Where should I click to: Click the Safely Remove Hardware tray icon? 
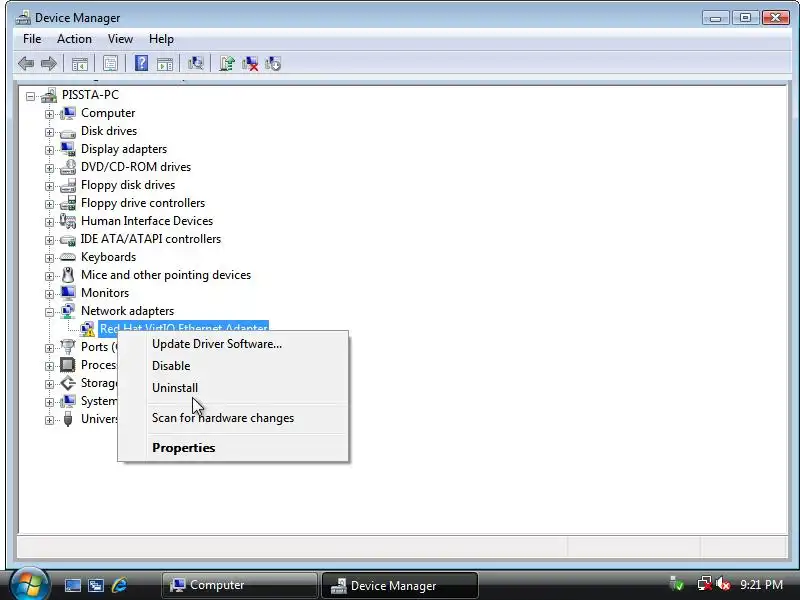[677, 584]
